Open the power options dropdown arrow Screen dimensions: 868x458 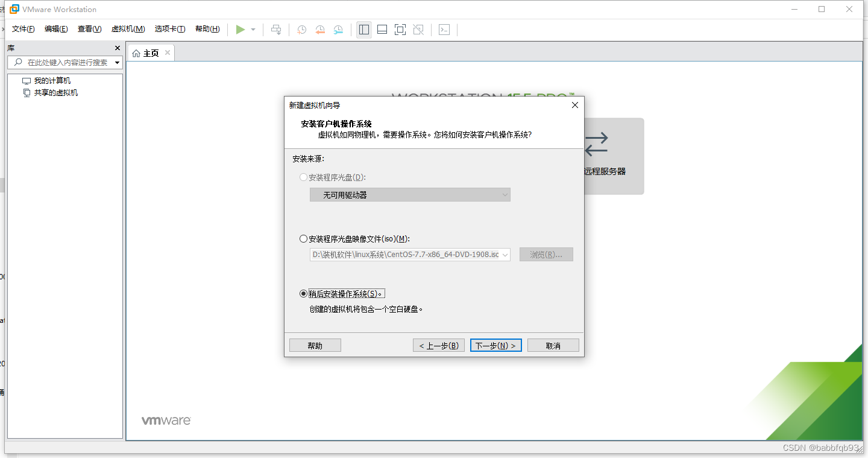coord(253,30)
